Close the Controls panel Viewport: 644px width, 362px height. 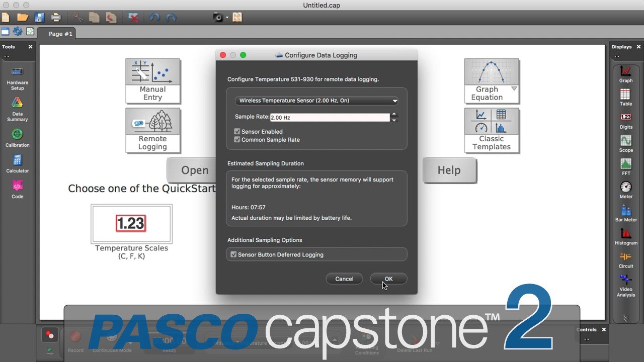coord(604,330)
